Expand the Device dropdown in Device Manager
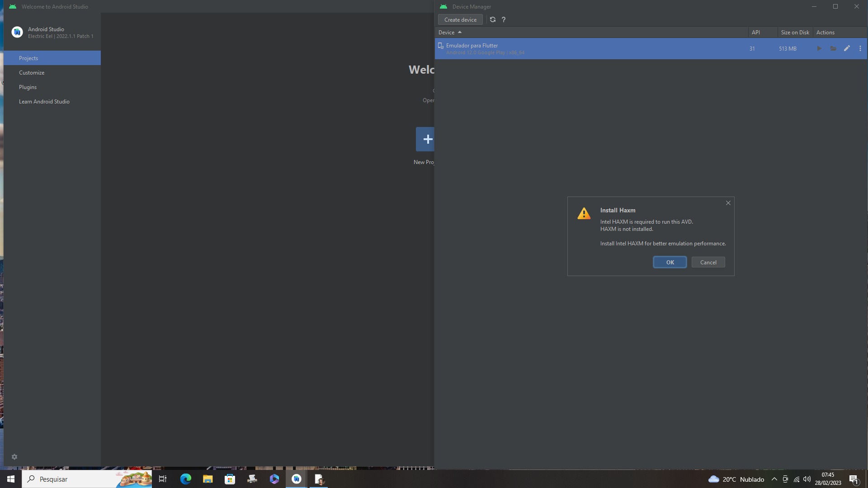Image resolution: width=868 pixels, height=488 pixels. [450, 32]
